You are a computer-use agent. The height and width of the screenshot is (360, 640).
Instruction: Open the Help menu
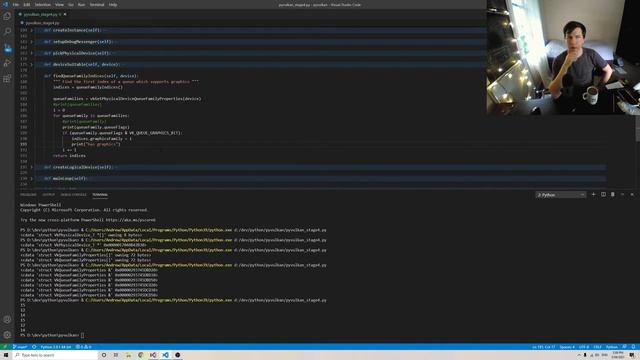tap(113, 4)
